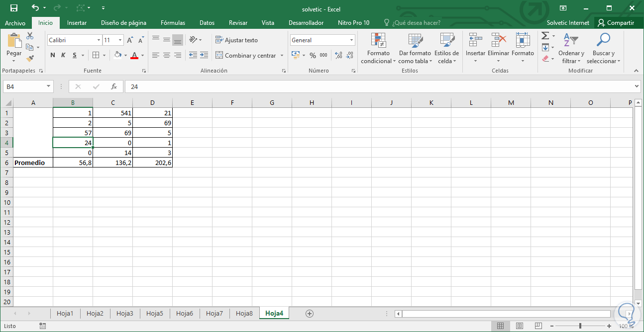Apply fill color bucket
This screenshot has height=332, width=644.
117,55
